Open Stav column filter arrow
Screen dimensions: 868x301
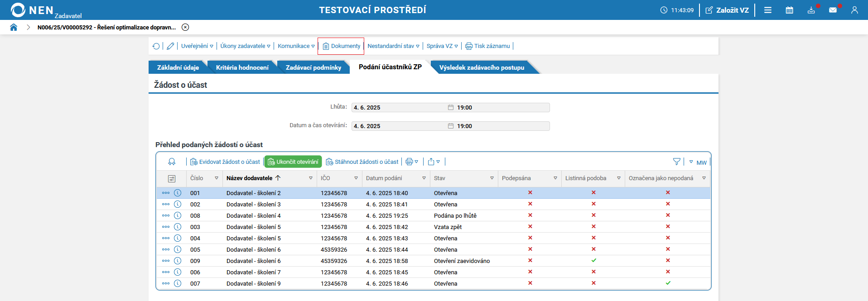492,178
